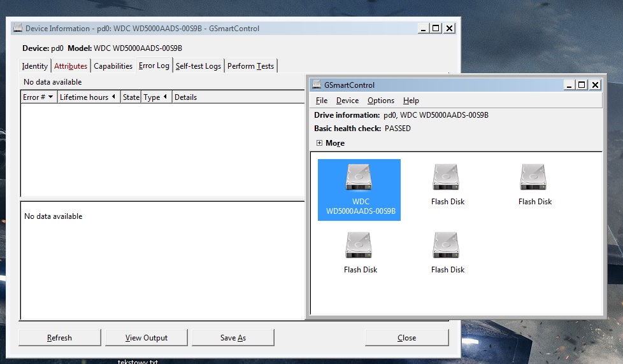Close the GSmartControl main window
The width and height of the screenshot is (623, 364).
(595, 85)
